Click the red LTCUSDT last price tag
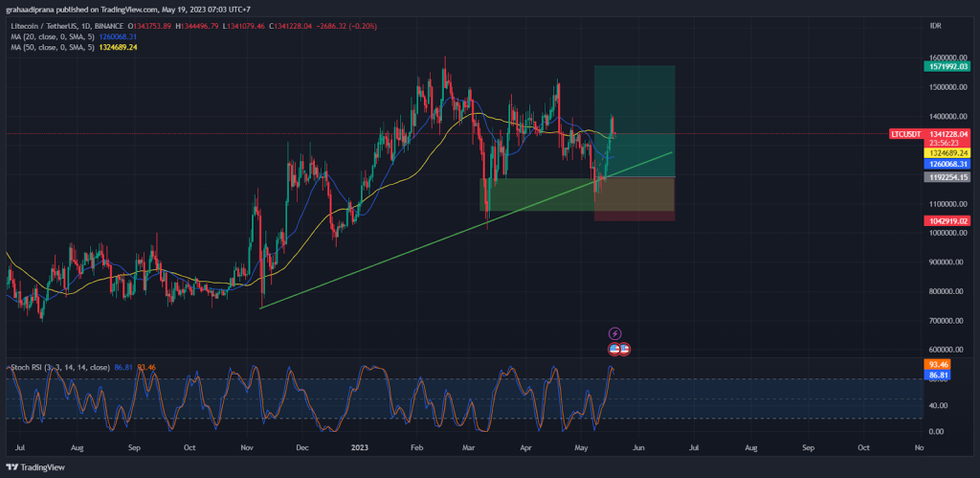This screenshot has width=980, height=478. 929,134
